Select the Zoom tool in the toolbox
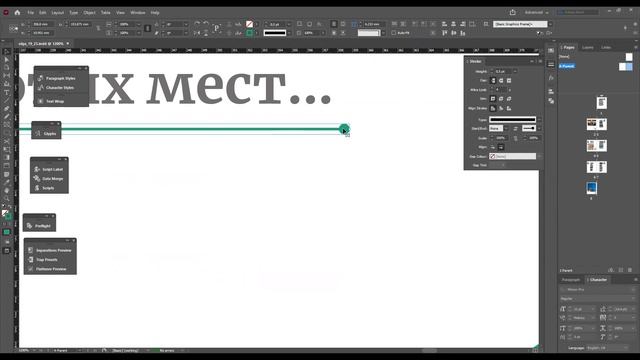Image resolution: width=640 pixels, height=360 pixels. tap(7, 198)
